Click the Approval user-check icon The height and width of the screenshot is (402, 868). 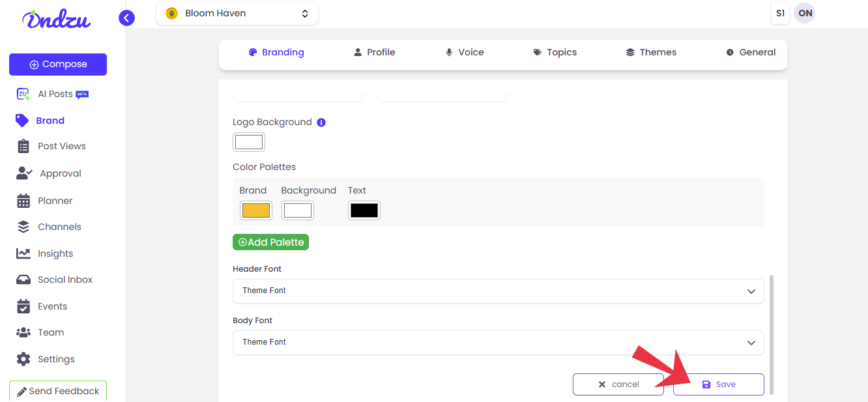pos(24,173)
